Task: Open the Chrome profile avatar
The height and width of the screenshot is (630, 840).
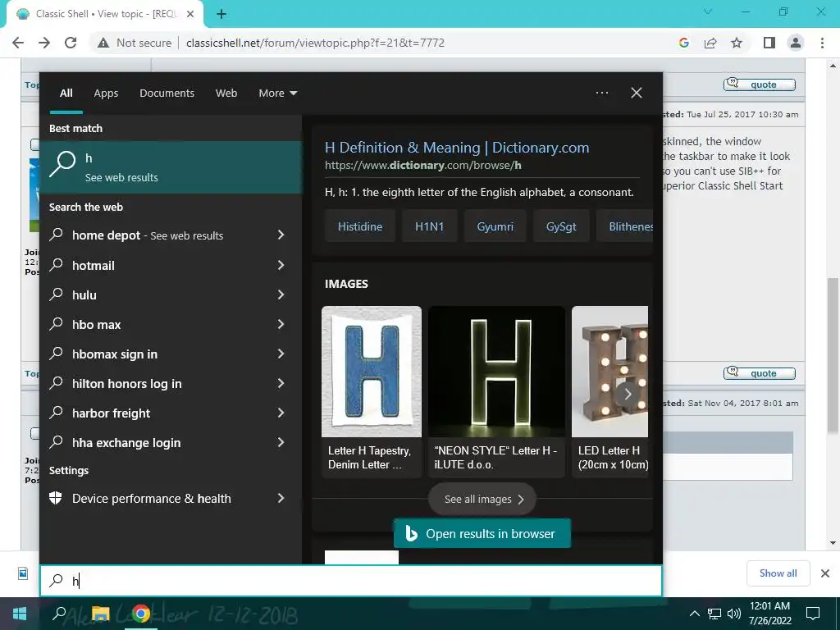Action: tap(796, 43)
